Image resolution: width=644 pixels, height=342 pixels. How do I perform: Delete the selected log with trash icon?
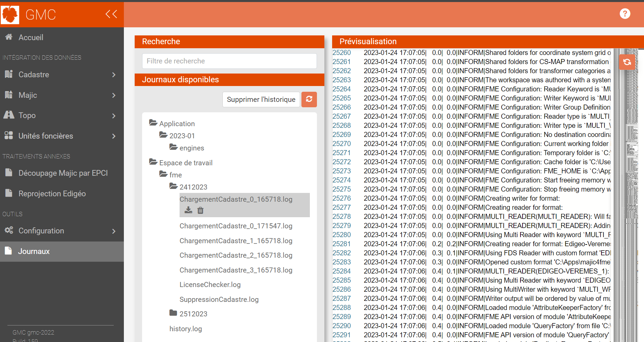[x=200, y=210]
